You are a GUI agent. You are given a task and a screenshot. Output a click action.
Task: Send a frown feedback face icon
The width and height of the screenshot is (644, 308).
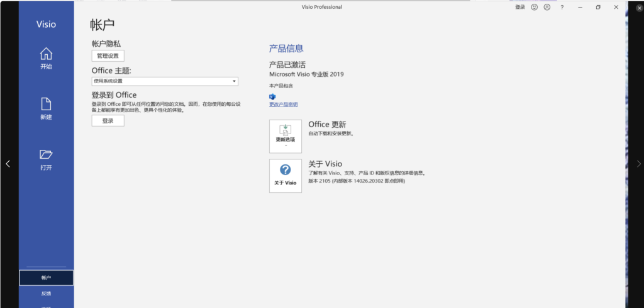click(547, 7)
